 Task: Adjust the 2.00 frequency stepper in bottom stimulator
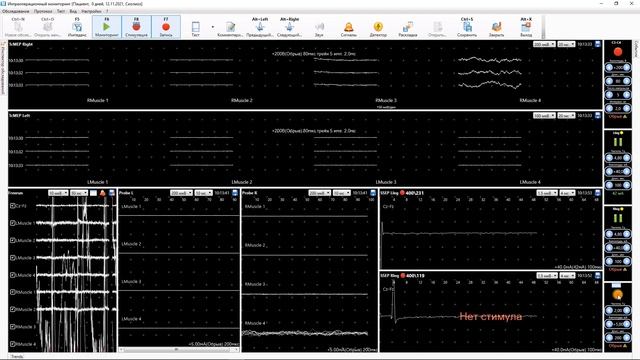tap(618, 310)
